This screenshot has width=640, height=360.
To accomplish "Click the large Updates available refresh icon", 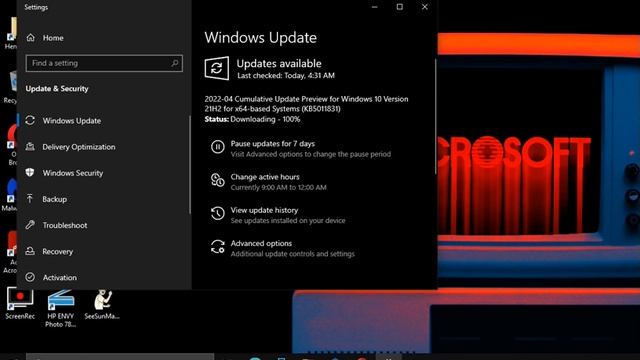I will tap(217, 68).
